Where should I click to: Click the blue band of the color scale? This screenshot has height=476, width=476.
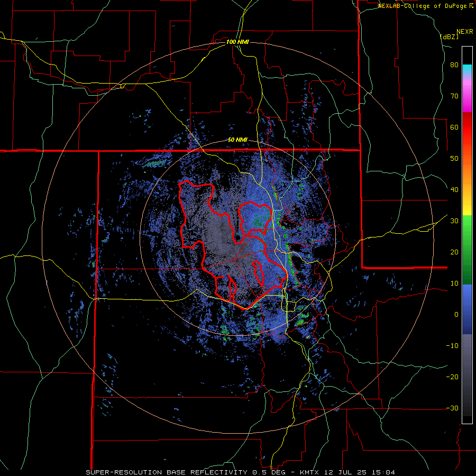pos(467,309)
